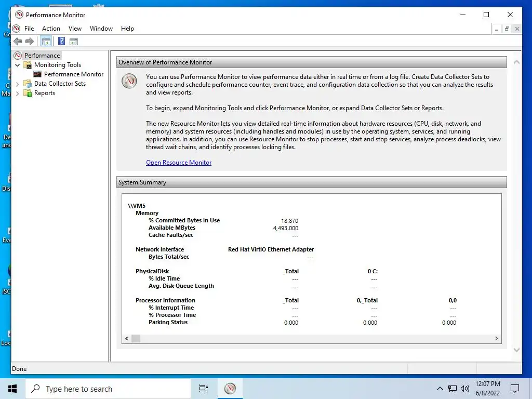Click the % Idle Time label

pos(164,278)
